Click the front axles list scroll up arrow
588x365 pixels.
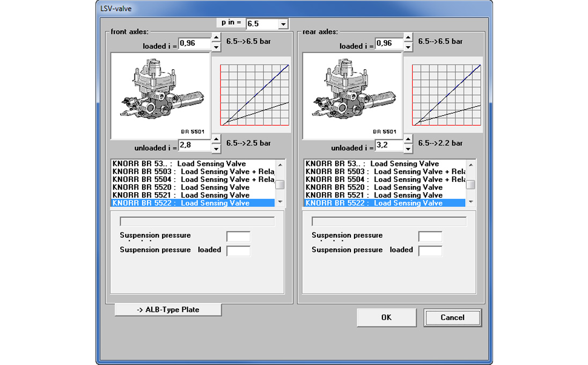click(x=280, y=165)
